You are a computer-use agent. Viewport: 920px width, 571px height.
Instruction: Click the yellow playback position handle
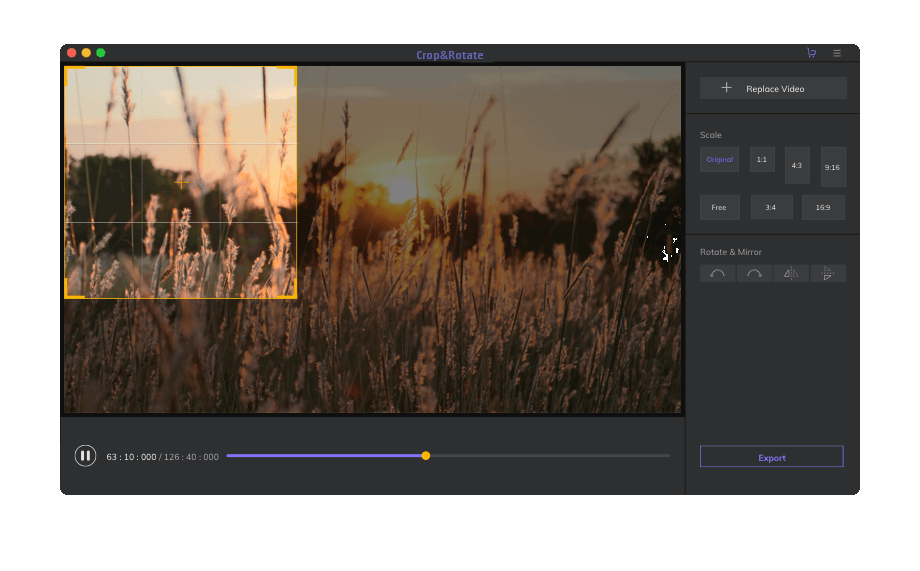(x=426, y=456)
